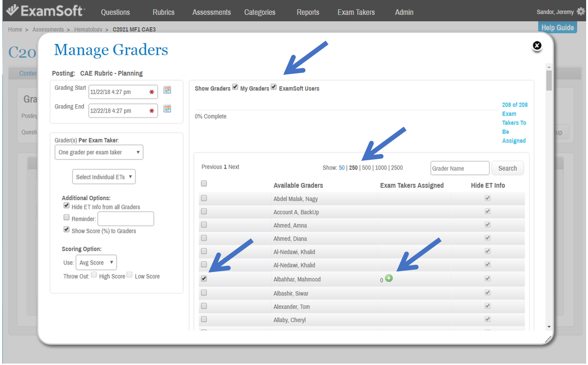Show 250 graders per page
Image resolution: width=588 pixels, height=365 pixels.
point(353,168)
